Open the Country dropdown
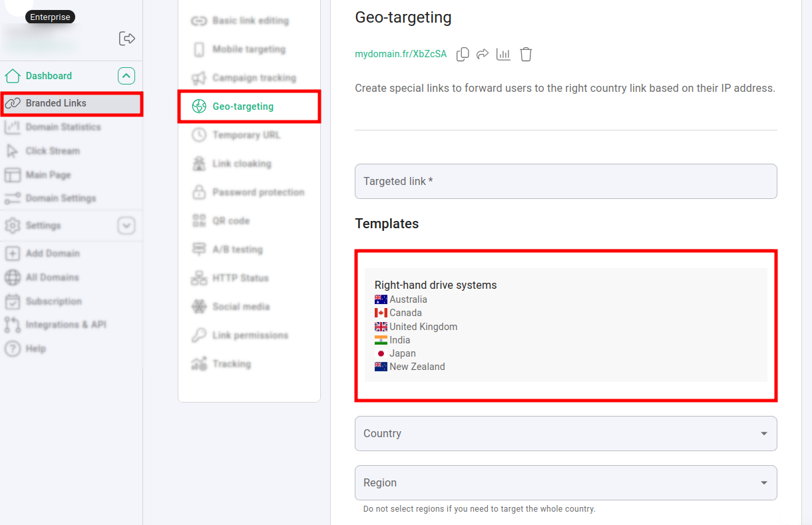The height and width of the screenshot is (525, 812). point(566,433)
